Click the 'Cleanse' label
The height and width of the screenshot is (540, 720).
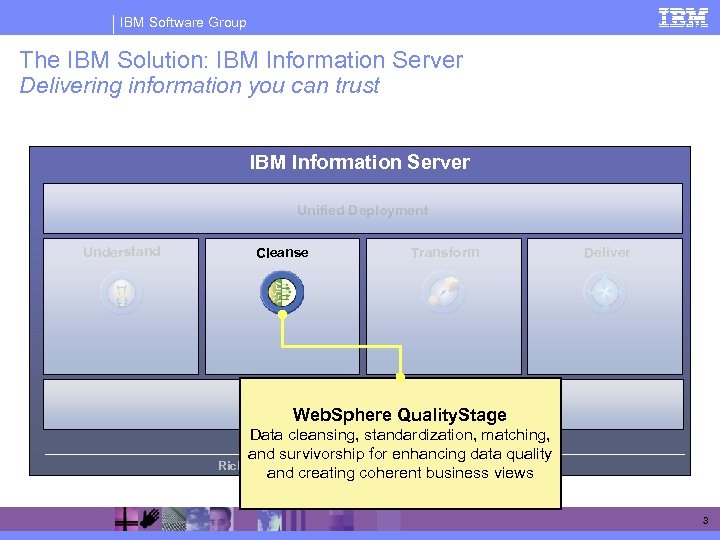(x=282, y=253)
